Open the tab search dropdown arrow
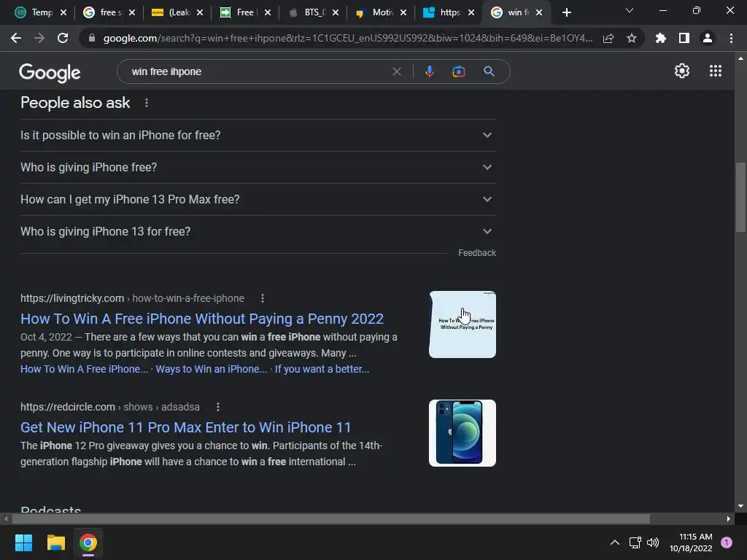747x560 pixels. (x=630, y=10)
